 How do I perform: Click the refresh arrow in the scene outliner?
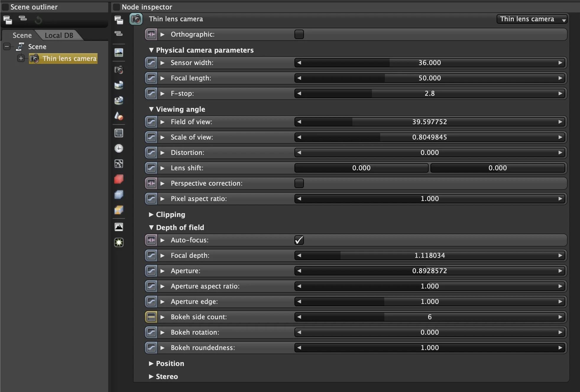(38, 20)
